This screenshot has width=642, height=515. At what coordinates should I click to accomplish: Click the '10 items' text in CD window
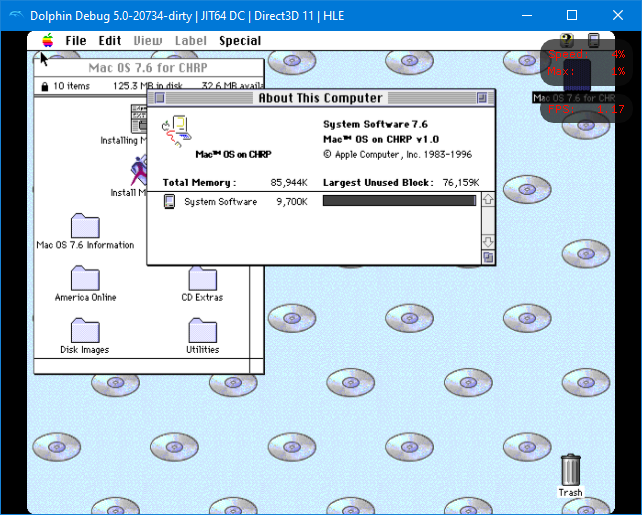pyautogui.click(x=71, y=86)
